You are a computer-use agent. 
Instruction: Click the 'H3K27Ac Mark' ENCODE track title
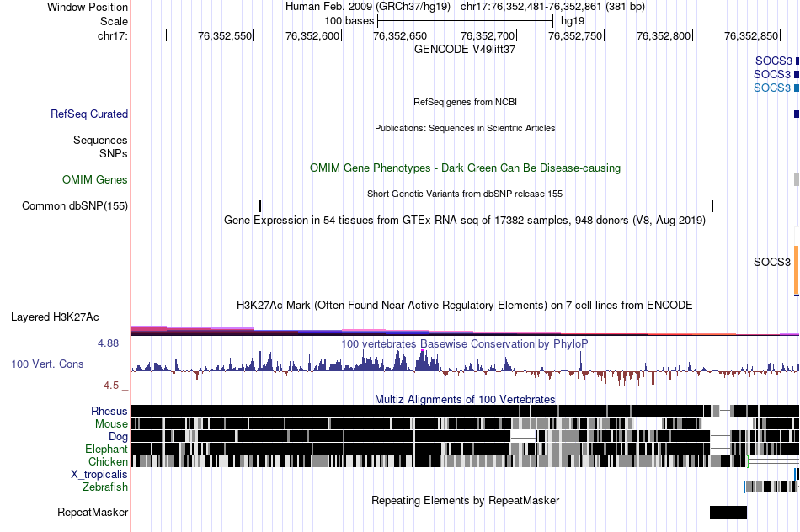[465, 305]
